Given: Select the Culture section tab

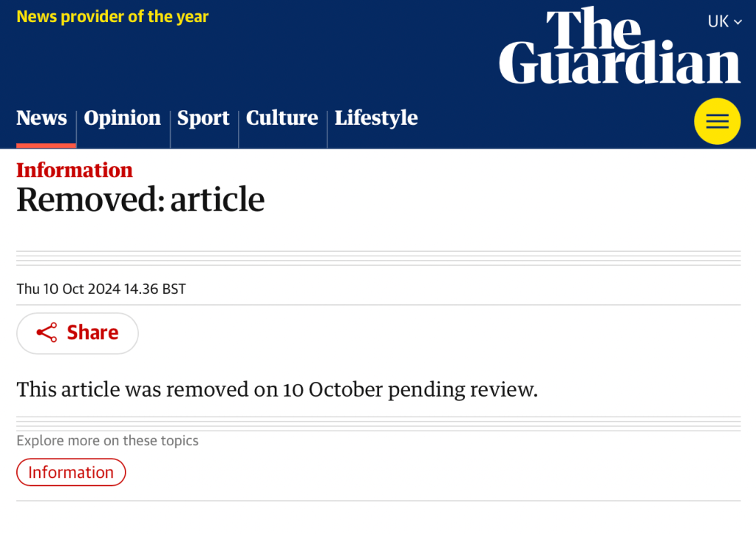Looking at the screenshot, I should (282, 118).
